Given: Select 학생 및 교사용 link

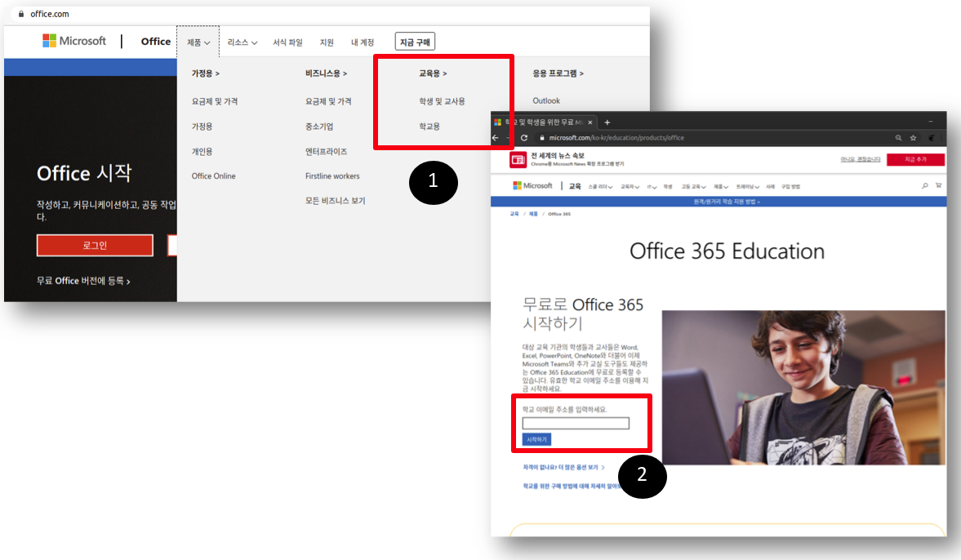Looking at the screenshot, I should click(442, 102).
